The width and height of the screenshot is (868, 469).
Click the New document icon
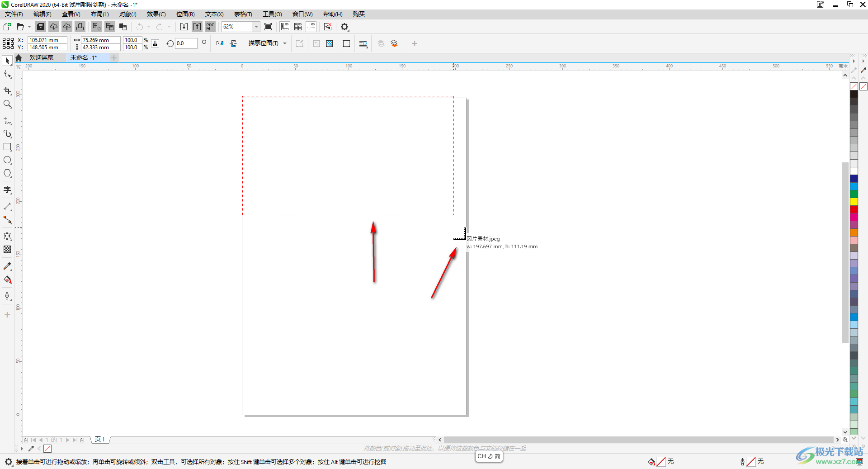coord(7,27)
